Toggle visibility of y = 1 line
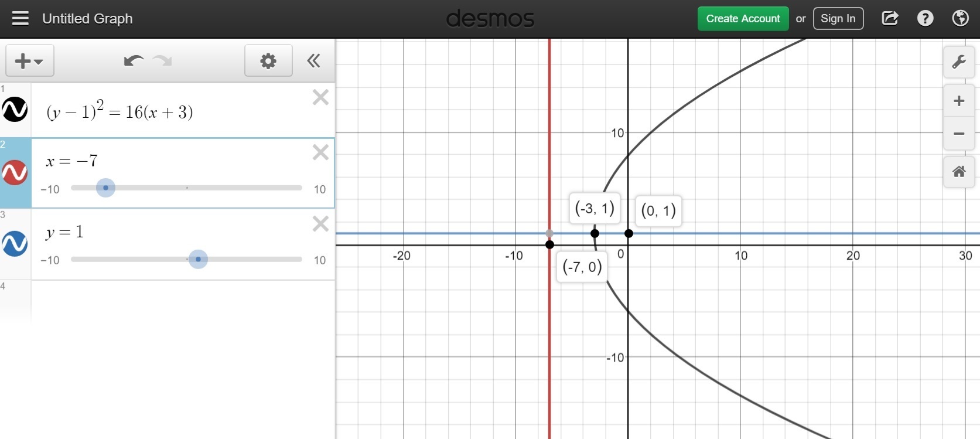This screenshot has height=439, width=980. [15, 244]
